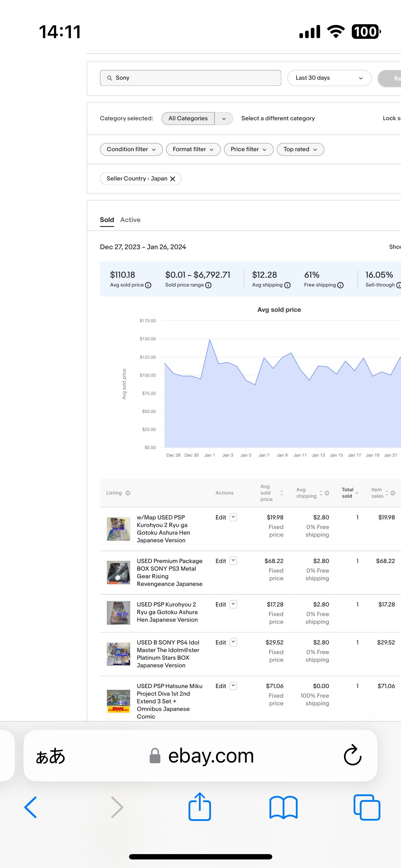Open thumbnail of USED PSP Kurohyou 2 listing

[x=119, y=613]
